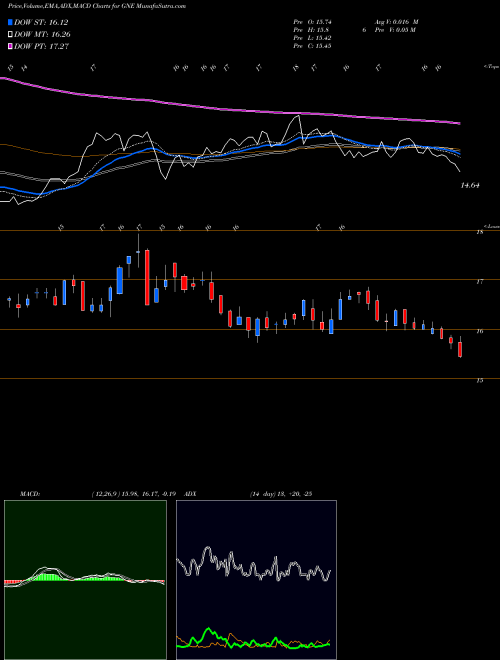Click the '<Tops' marker label
The image size is (500, 660).
tap(491, 67)
